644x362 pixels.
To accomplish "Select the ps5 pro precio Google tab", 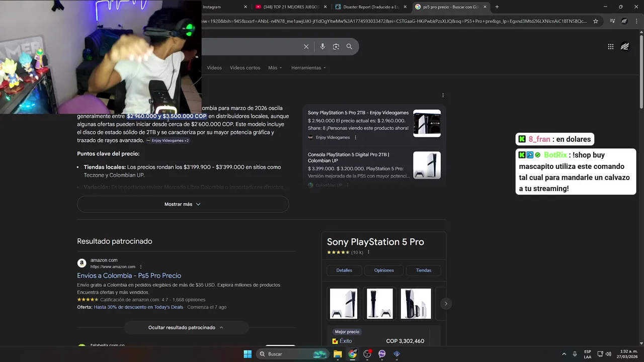I will [x=451, y=7].
